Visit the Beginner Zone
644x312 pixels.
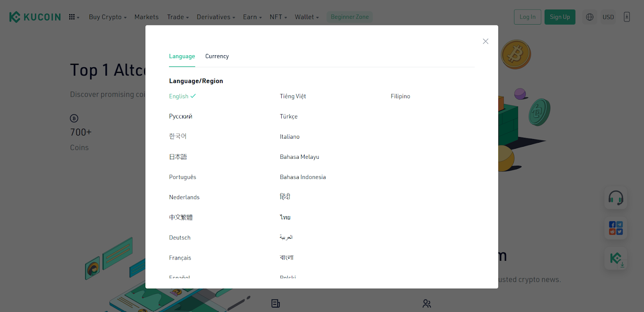350,17
